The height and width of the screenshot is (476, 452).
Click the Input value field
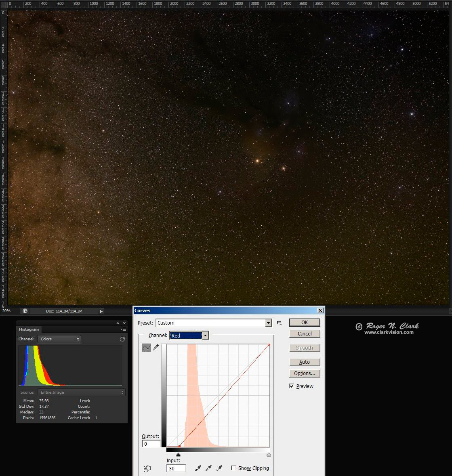click(176, 468)
